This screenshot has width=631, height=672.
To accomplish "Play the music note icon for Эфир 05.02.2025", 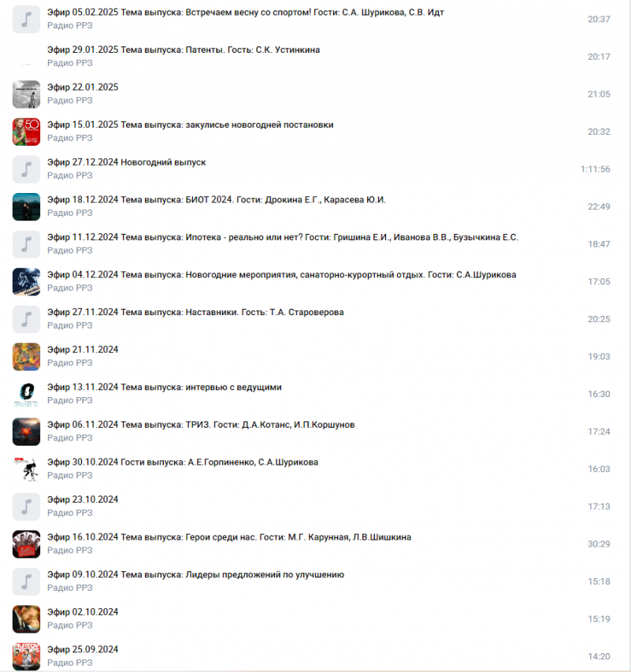I will coord(26,19).
